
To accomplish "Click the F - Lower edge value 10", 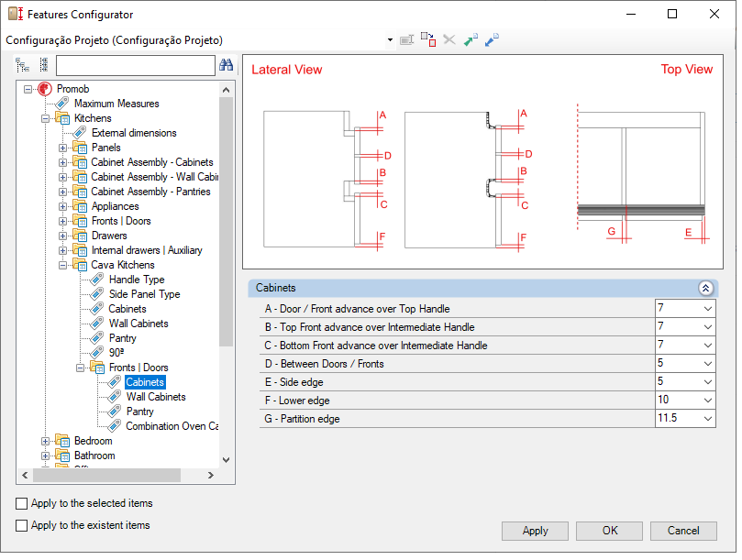I will [663, 401].
